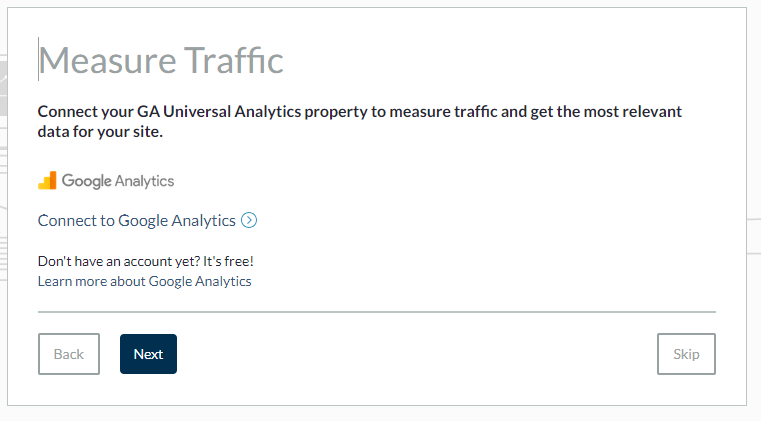Image resolution: width=761 pixels, height=421 pixels.
Task: Click the gray Analytics wordmark text
Action: click(x=144, y=181)
